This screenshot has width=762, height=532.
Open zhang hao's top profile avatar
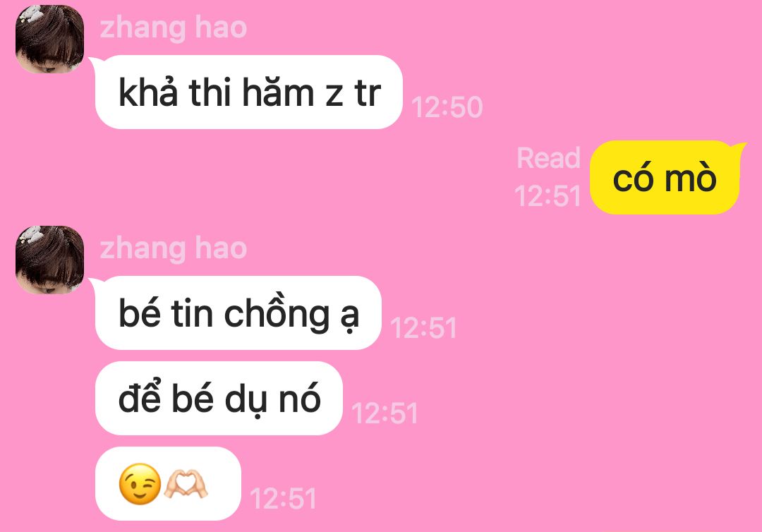[49, 40]
